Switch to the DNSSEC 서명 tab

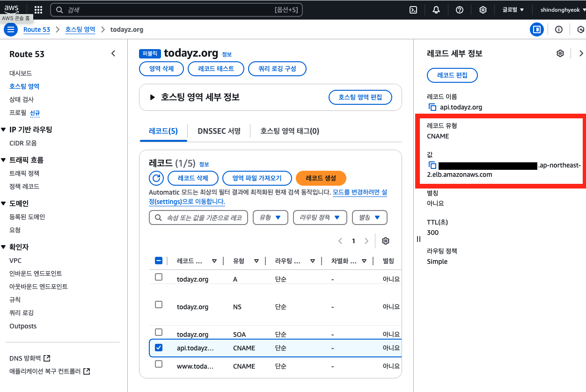[x=219, y=131]
